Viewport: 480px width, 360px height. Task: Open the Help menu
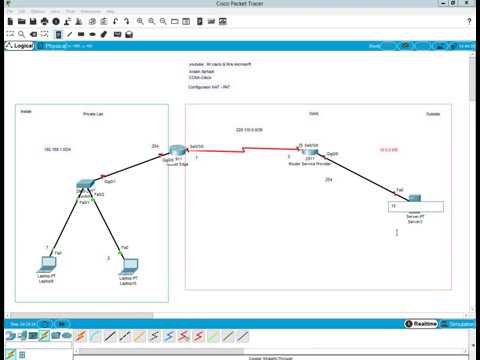point(110,11)
